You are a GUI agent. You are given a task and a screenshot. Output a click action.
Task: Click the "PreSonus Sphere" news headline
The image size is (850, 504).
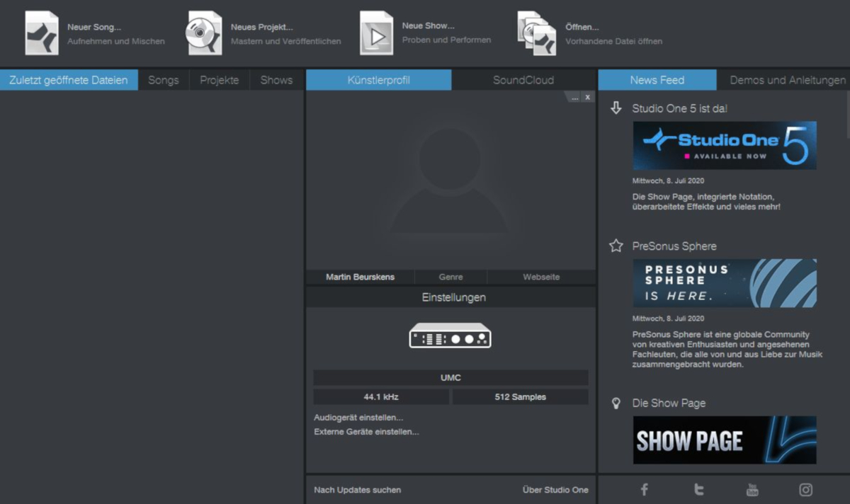click(674, 246)
